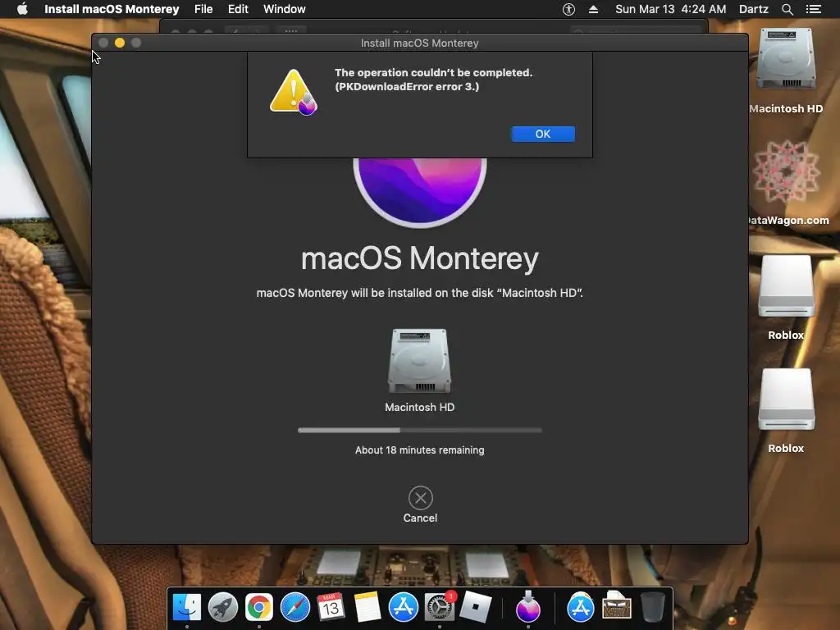Open Spotlight search
The height and width of the screenshot is (630, 840).
[x=787, y=9]
